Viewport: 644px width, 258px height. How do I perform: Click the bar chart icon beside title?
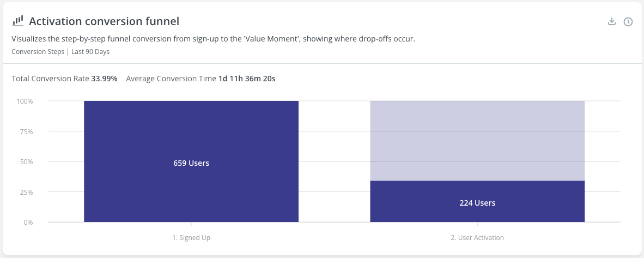click(17, 21)
